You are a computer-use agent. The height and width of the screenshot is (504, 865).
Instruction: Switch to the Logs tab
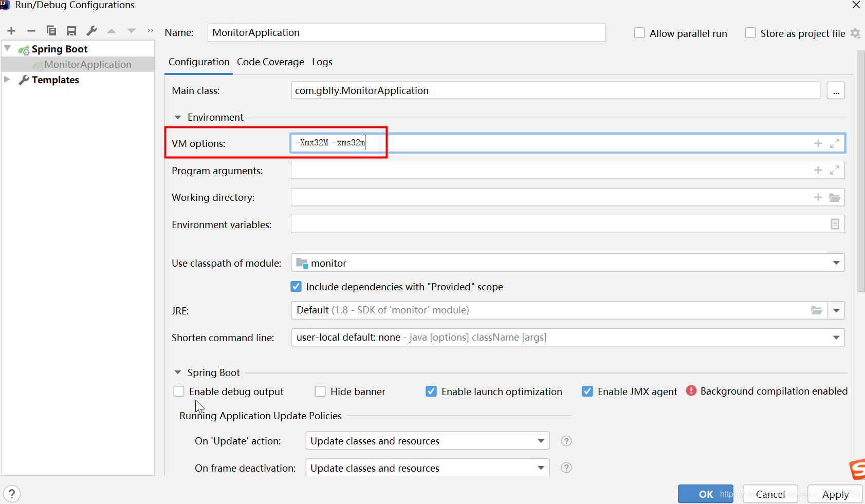pyautogui.click(x=322, y=62)
